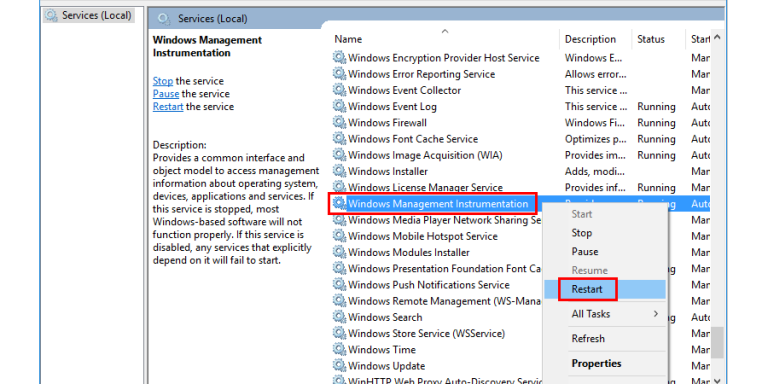
Task: Click gear icon beside Windows Update
Action: coord(339,365)
